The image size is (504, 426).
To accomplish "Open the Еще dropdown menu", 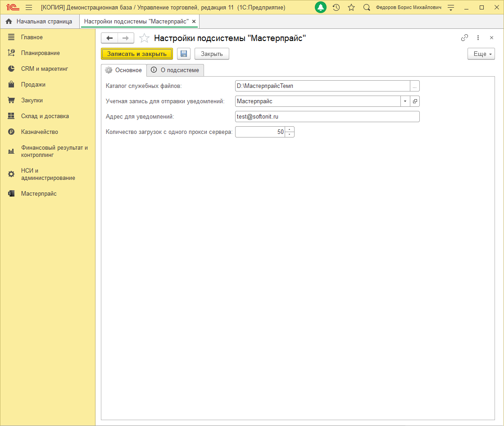I will point(481,54).
